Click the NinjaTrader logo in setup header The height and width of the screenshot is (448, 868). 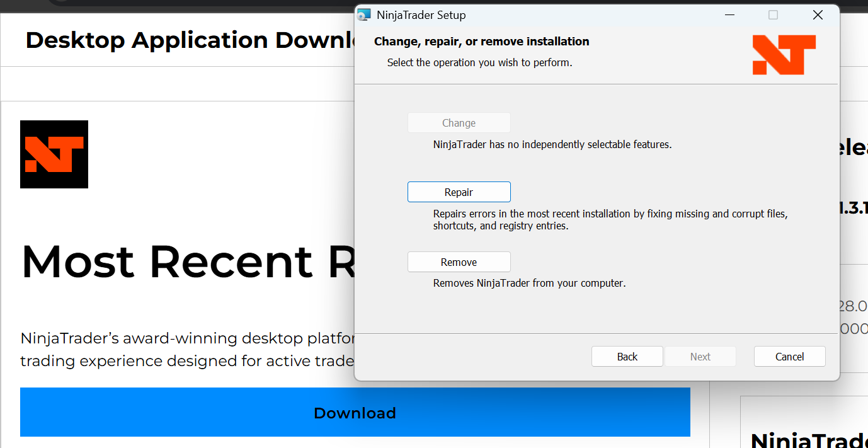[784, 55]
